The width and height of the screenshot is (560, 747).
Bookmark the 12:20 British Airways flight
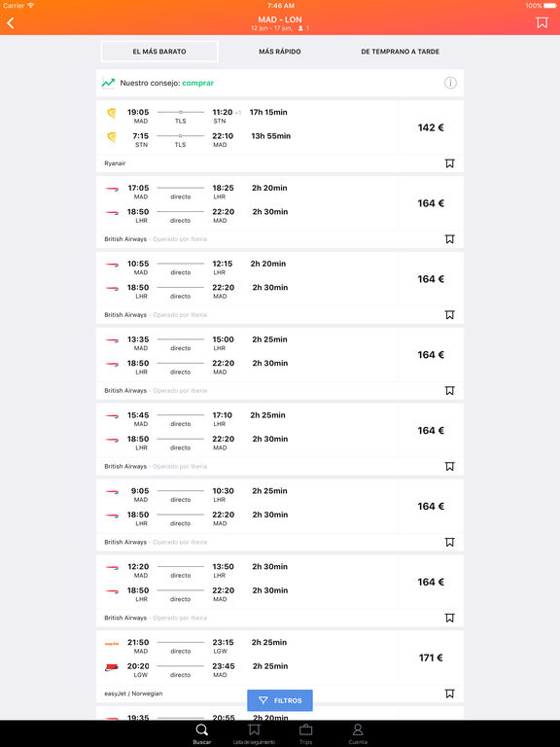coord(449,618)
